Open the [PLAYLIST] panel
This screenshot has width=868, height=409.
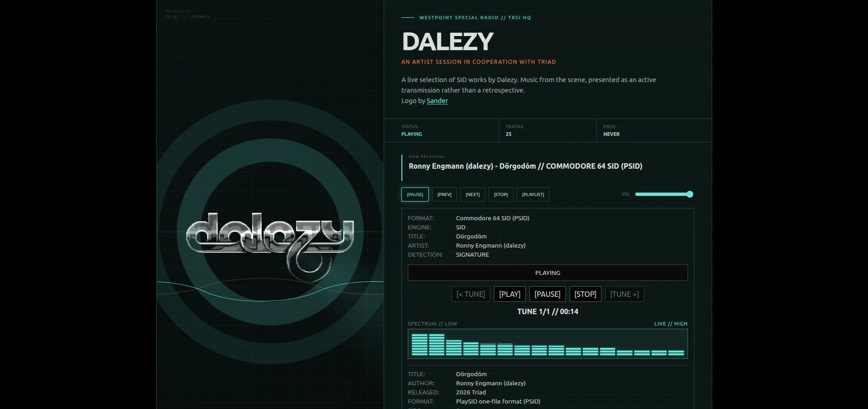tap(533, 194)
